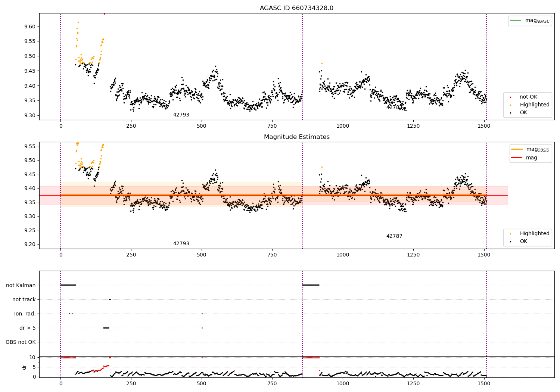Click the 'Ion. rad.' axis label
The image size is (560, 392).
pyautogui.click(x=25, y=314)
